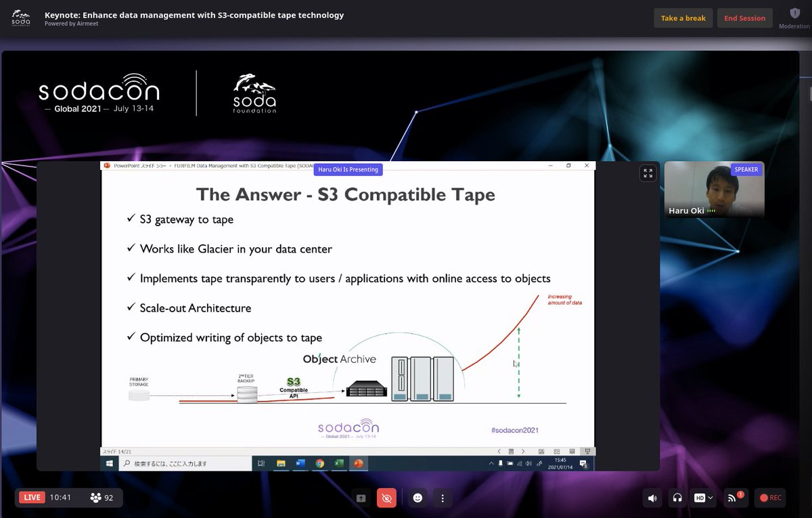Click the Windows taskbar search box
Screen dimensions: 812x518
tap(184, 464)
